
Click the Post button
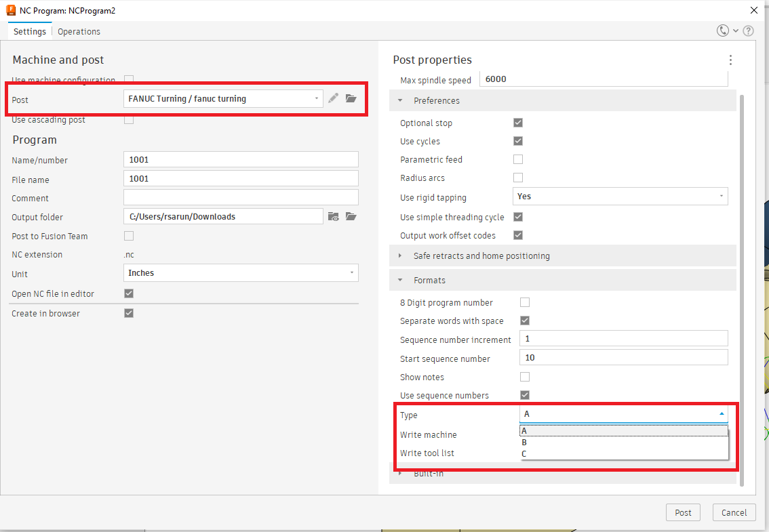tap(683, 512)
